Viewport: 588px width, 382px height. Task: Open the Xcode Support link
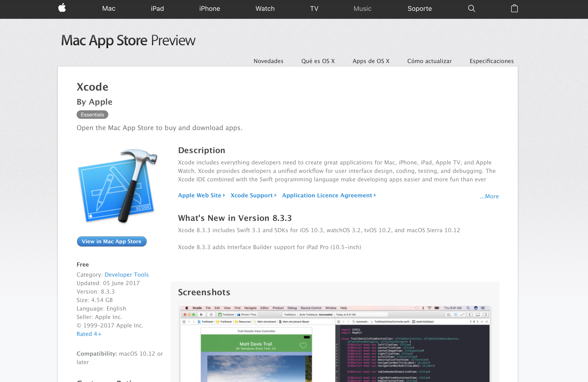(x=253, y=195)
